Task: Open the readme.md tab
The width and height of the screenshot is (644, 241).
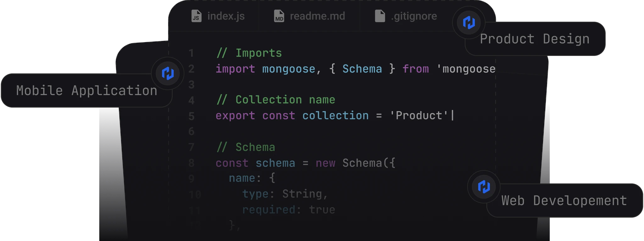Action: pos(317,16)
